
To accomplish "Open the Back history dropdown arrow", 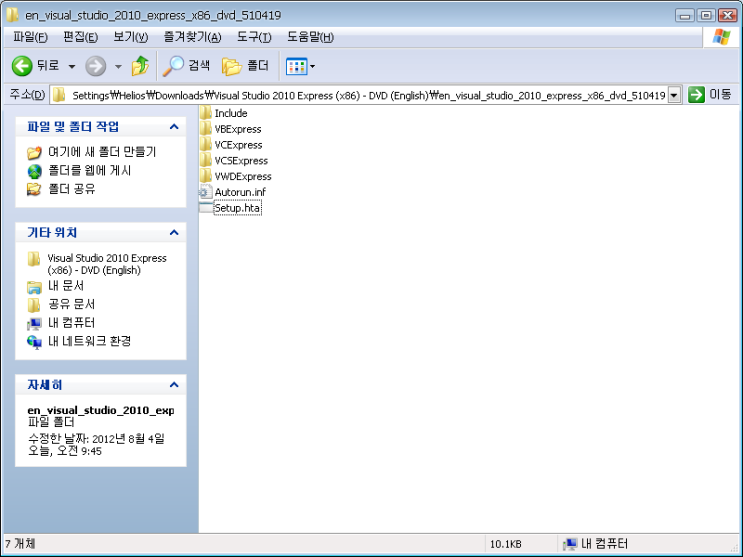I will click(x=72, y=66).
